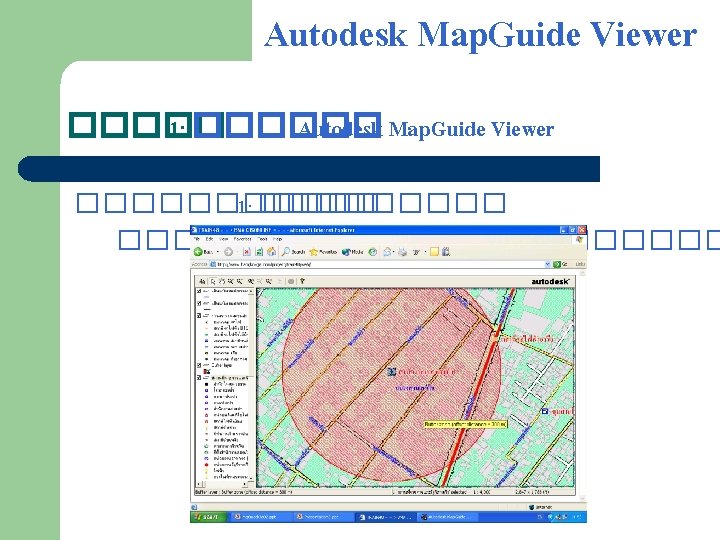Click the MapGuide Help question icon
This screenshot has height=540, width=720.
click(x=302, y=281)
